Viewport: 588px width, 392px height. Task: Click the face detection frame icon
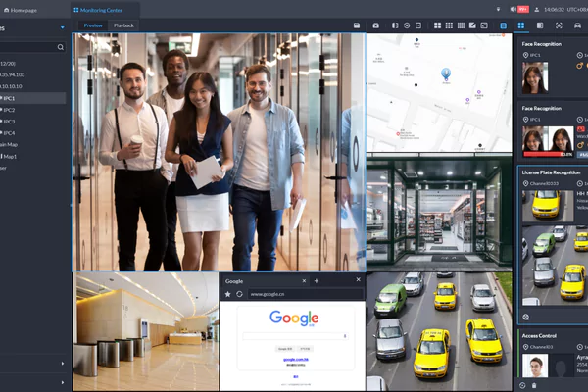[559, 24]
